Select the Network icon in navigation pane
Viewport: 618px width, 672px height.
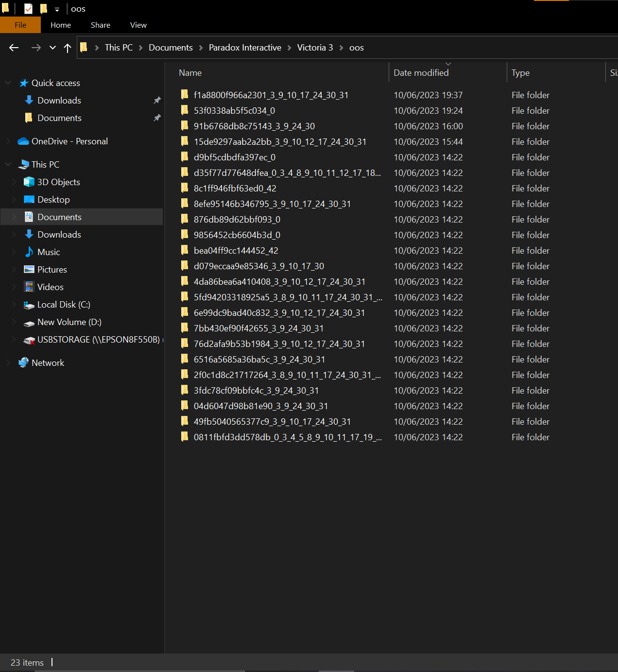pos(23,363)
